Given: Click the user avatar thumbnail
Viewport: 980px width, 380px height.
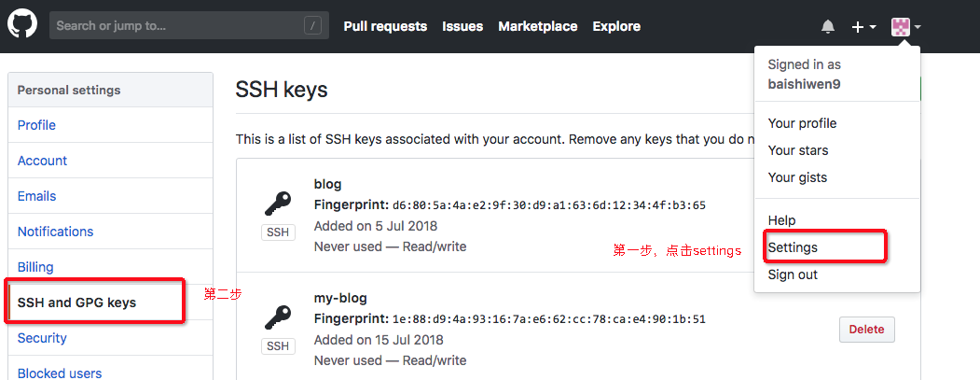Looking at the screenshot, I should tap(900, 27).
